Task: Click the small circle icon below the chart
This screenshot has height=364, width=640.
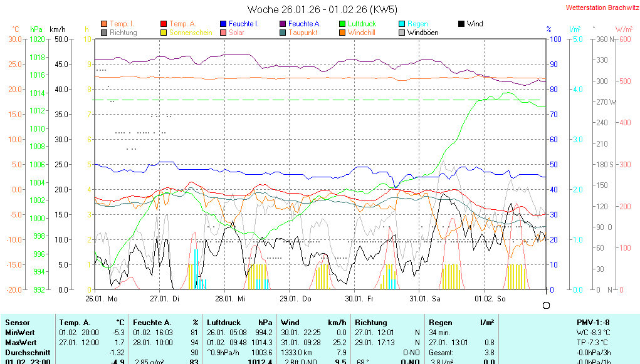Action: tap(546, 305)
